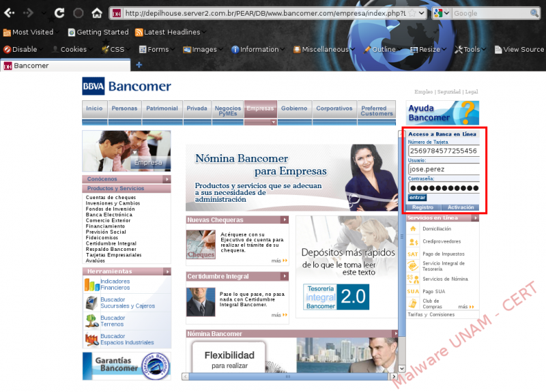Open the Forms toolbar menu

coord(157,49)
